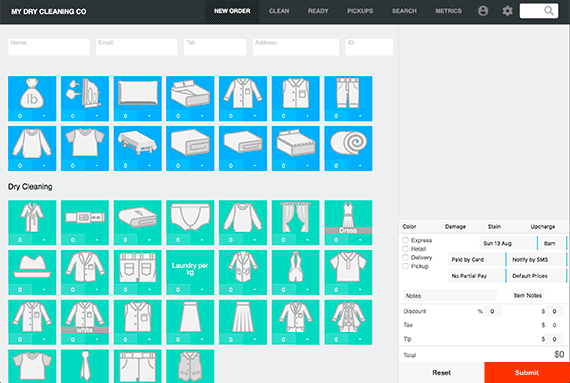
Task: Choose the rolled rug item tile
Action: (x=348, y=148)
